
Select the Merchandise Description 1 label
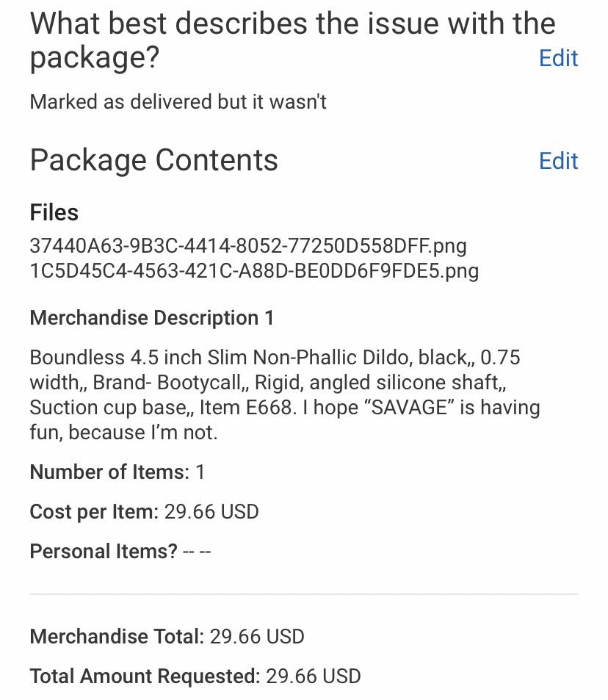pos(151,318)
